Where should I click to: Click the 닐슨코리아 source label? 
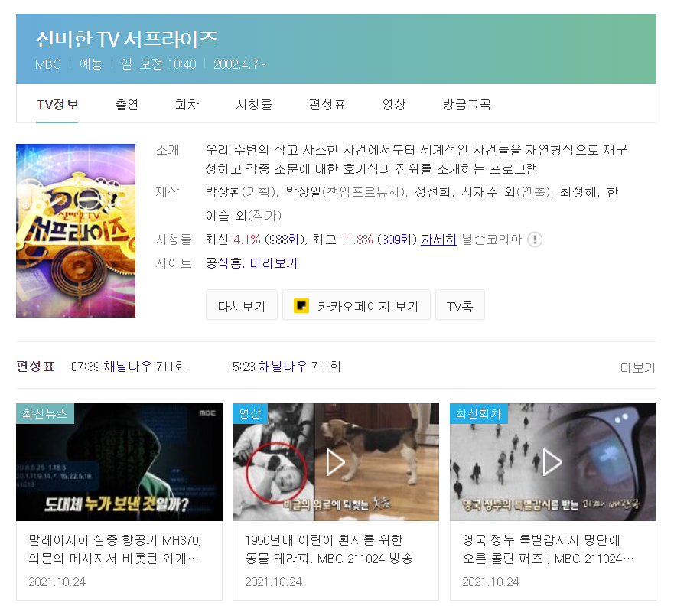click(x=492, y=240)
